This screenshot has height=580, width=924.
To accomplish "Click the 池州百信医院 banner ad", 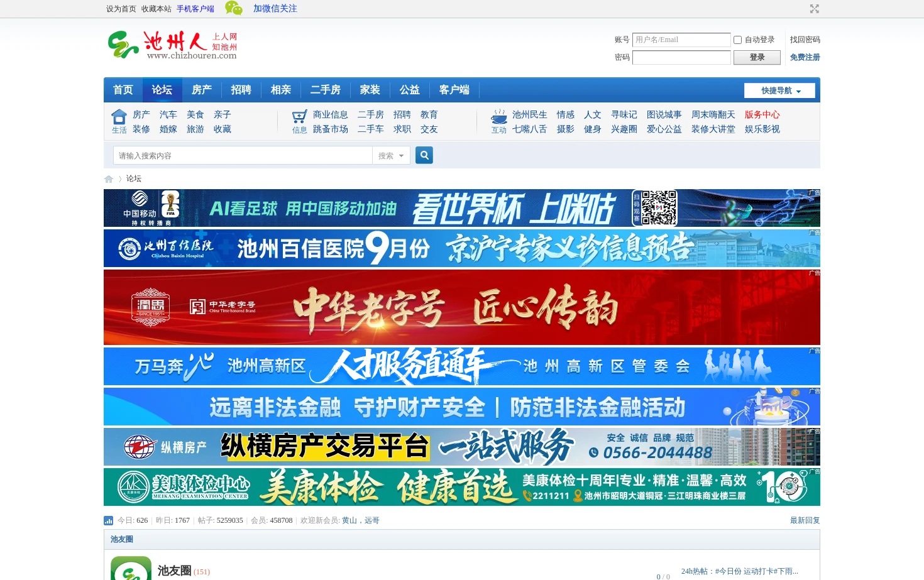I will click(462, 248).
